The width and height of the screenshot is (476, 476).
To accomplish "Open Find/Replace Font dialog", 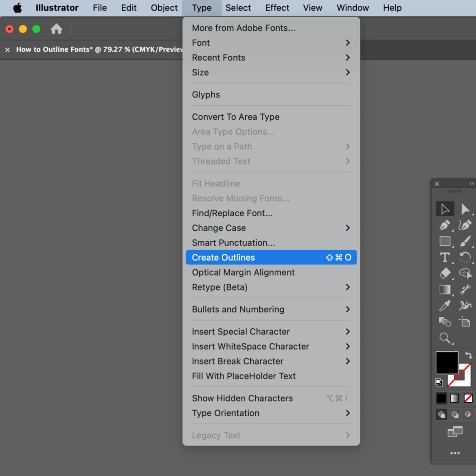I will [271, 213].
